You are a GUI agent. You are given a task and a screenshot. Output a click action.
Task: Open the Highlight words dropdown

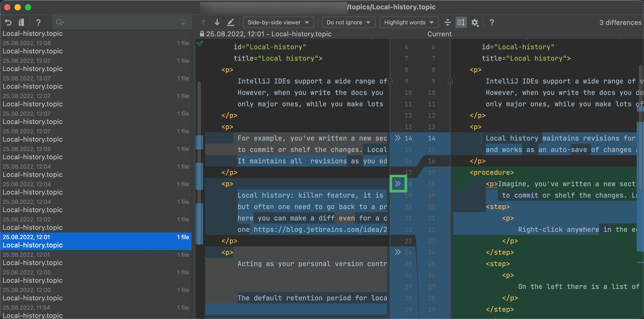pyautogui.click(x=409, y=22)
